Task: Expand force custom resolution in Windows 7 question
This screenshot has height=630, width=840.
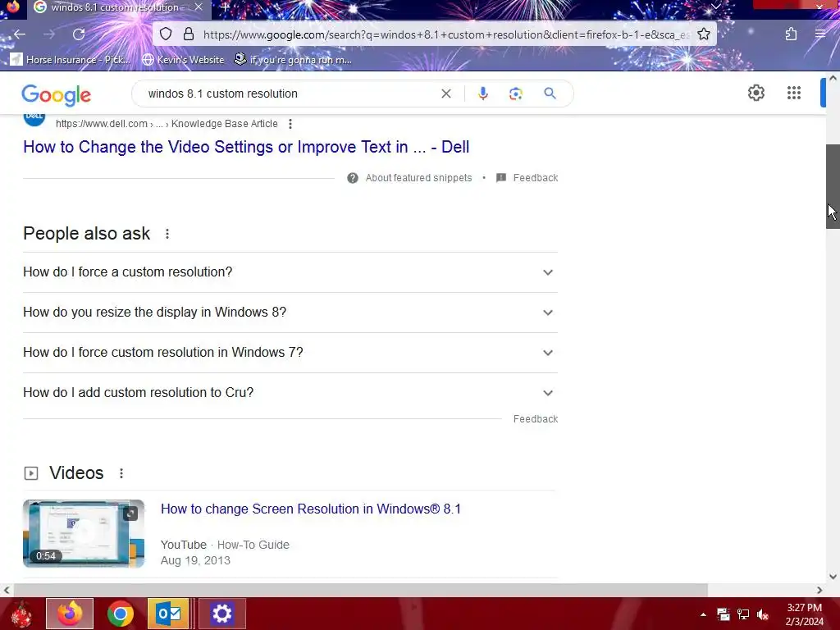Action: click(290, 353)
